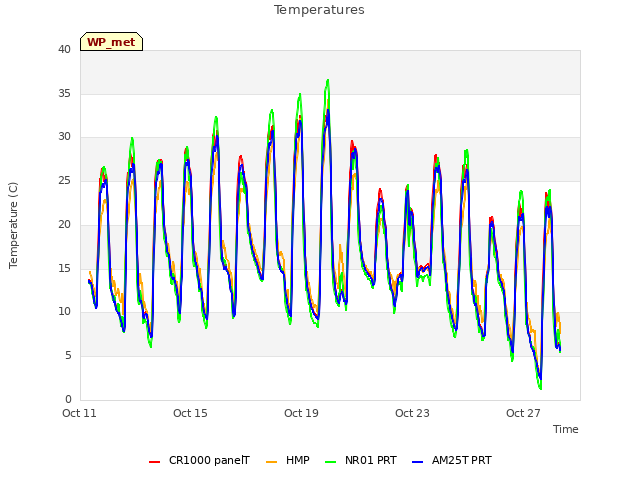
Task: Click the 25 y-axis tick label
Action: tap(64, 180)
